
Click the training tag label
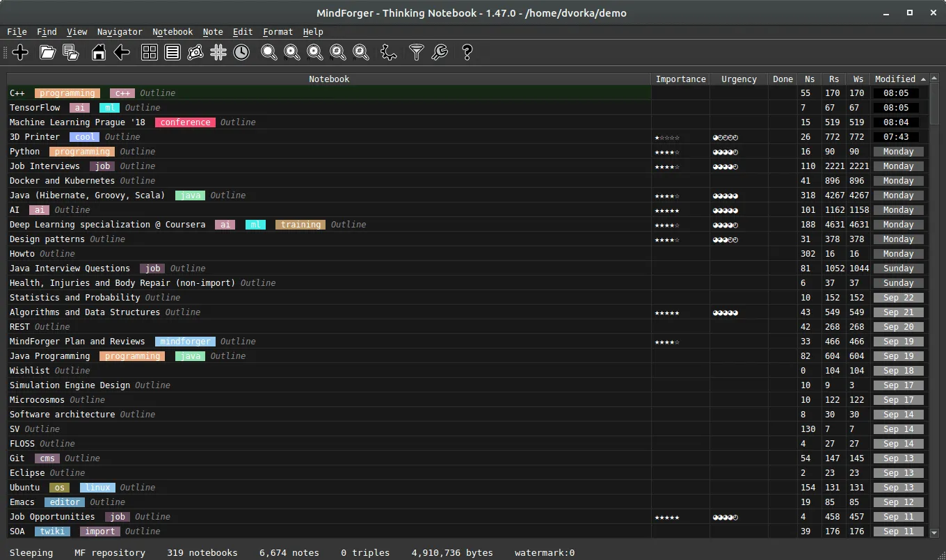click(x=300, y=225)
